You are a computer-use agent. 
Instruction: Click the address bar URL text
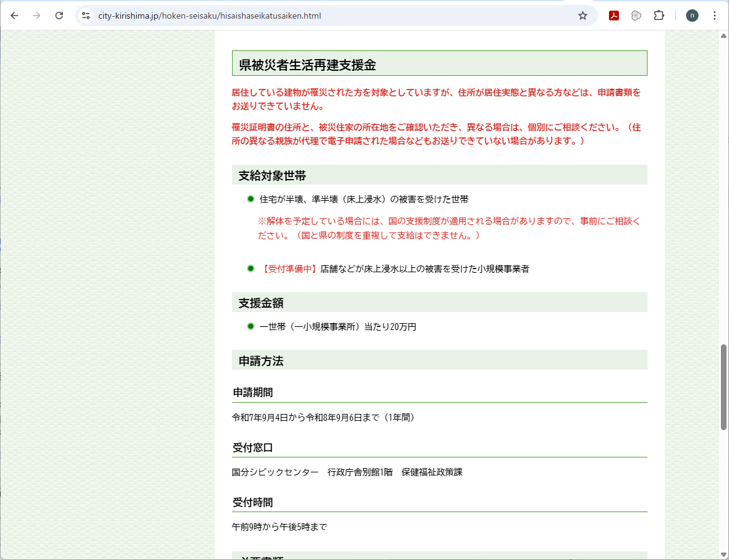point(210,16)
